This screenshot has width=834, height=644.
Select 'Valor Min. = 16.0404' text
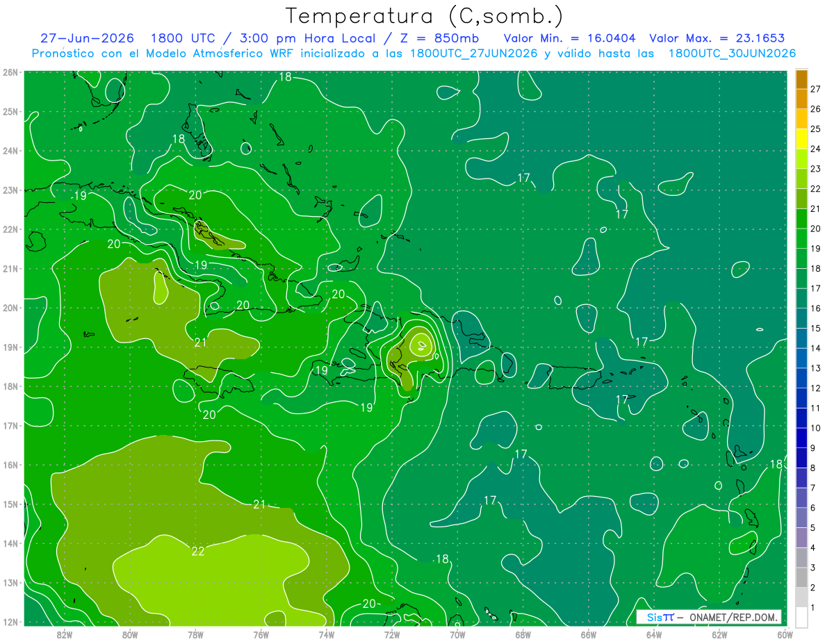tap(570, 38)
